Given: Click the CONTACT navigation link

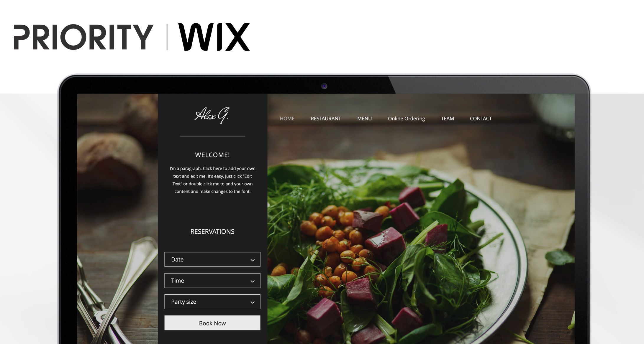Looking at the screenshot, I should tap(481, 118).
